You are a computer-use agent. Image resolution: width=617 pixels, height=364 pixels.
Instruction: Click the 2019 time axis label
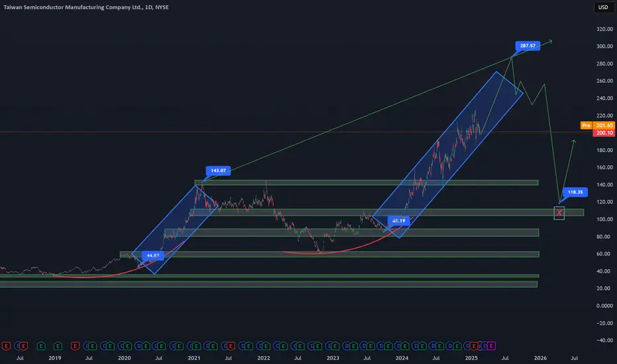coord(55,358)
